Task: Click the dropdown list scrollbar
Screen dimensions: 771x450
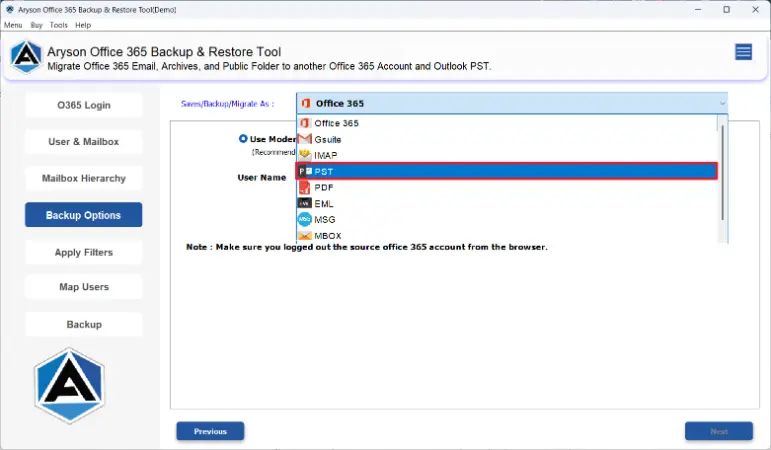Action: [x=722, y=172]
